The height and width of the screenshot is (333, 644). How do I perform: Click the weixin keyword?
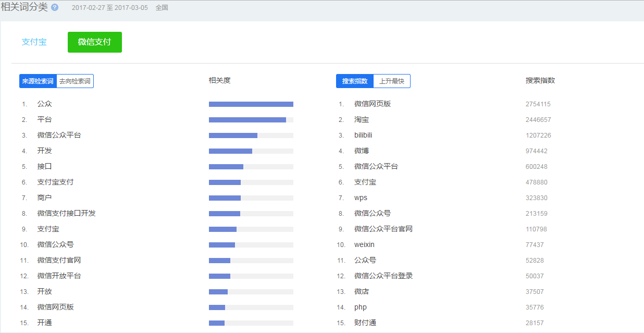click(x=364, y=245)
